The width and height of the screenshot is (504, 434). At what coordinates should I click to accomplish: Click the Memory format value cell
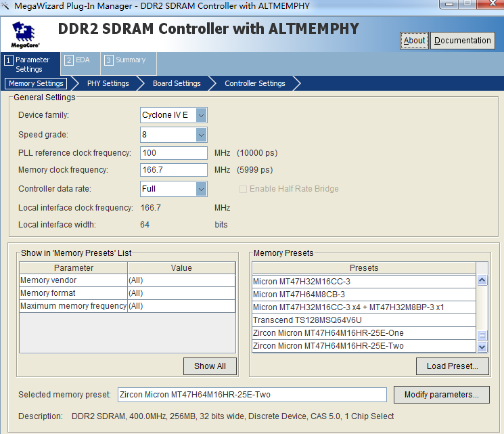[181, 293]
